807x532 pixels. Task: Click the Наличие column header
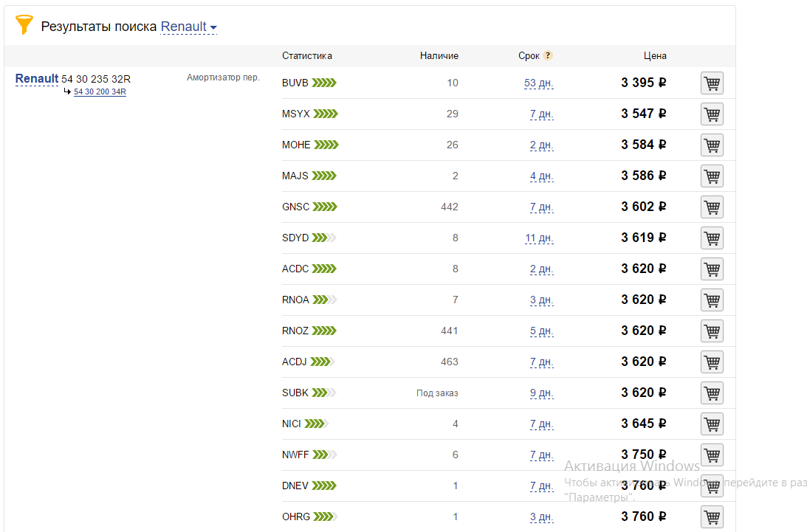click(x=439, y=55)
